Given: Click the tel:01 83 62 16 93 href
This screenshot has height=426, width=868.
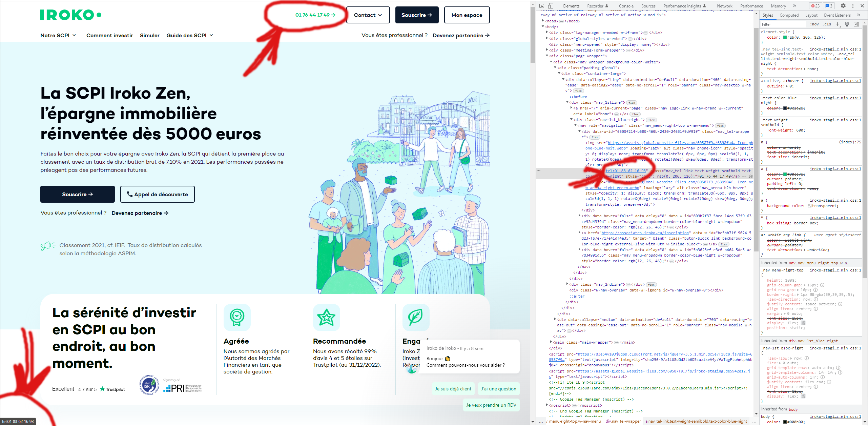Looking at the screenshot, I should coord(625,171).
